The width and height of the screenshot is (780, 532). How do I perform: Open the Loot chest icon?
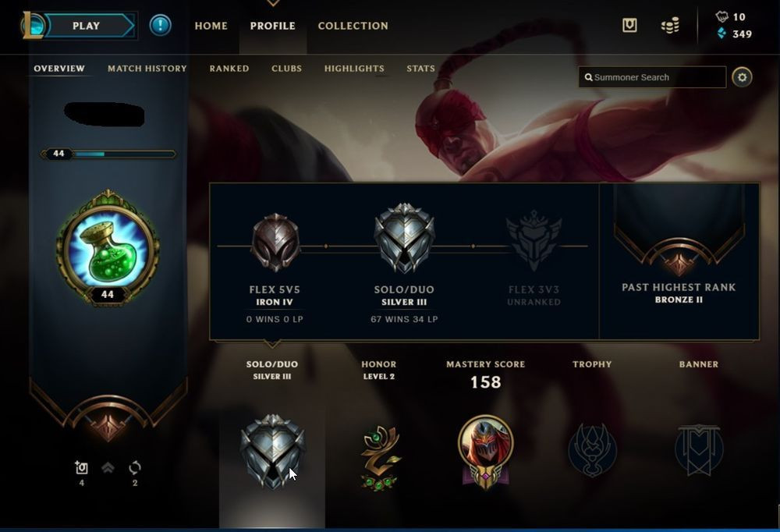(629, 25)
